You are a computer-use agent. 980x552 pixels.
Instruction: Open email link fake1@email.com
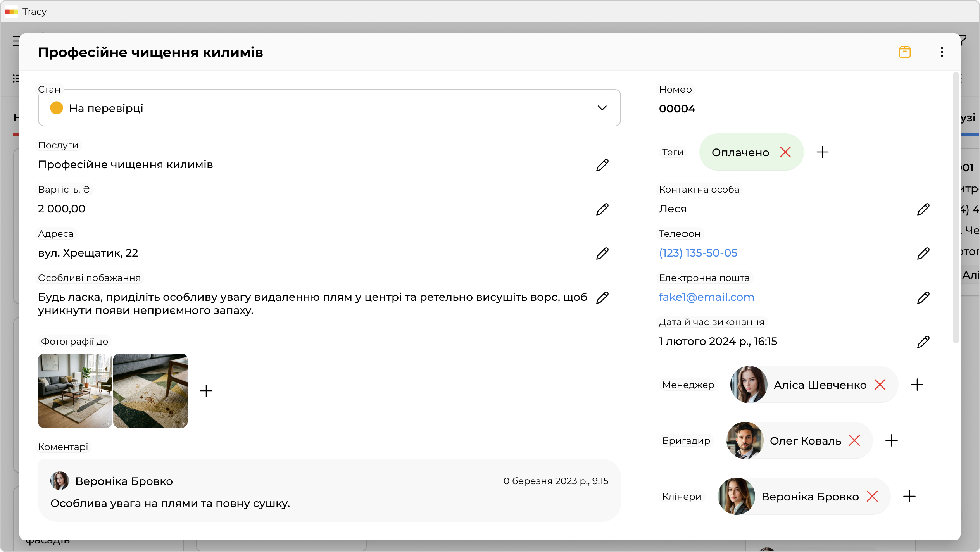point(706,297)
